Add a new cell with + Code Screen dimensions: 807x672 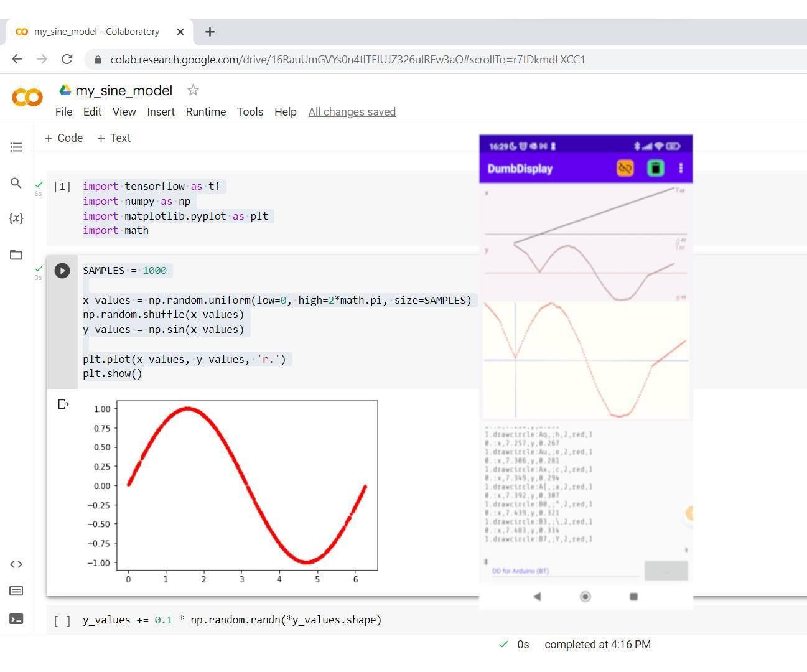(63, 138)
